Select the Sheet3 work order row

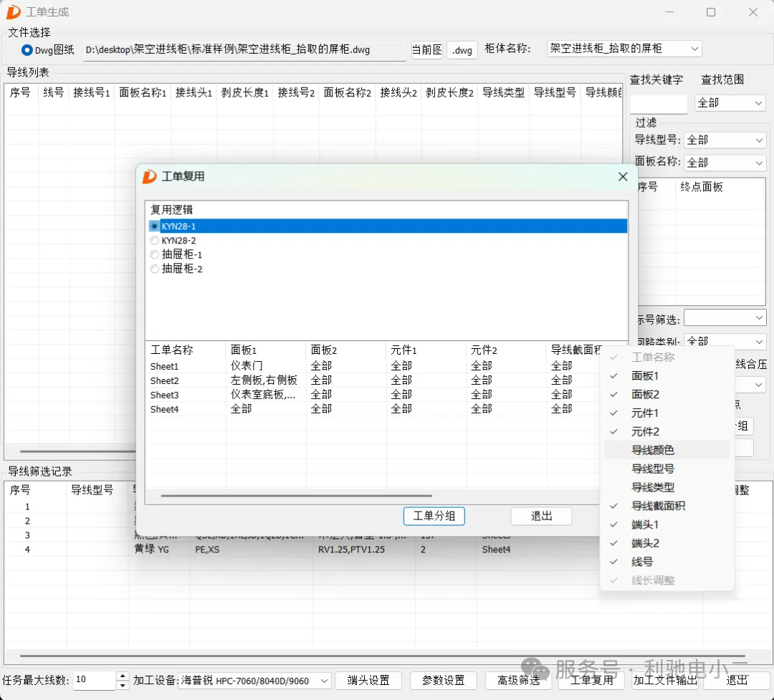pos(372,395)
